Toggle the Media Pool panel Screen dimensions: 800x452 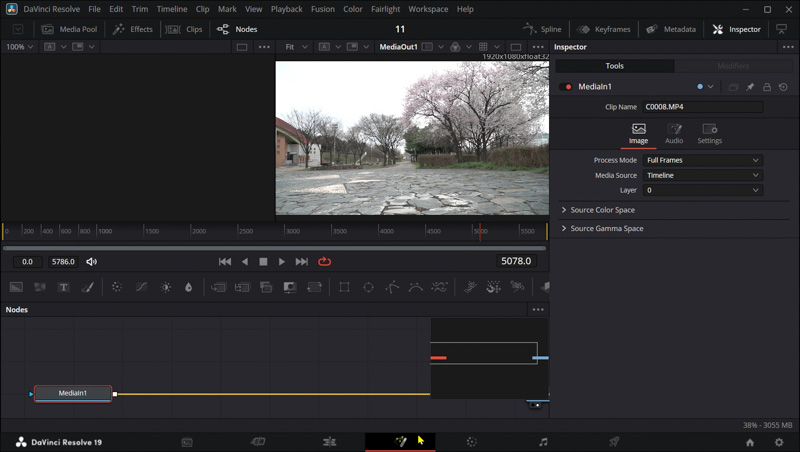(69, 29)
